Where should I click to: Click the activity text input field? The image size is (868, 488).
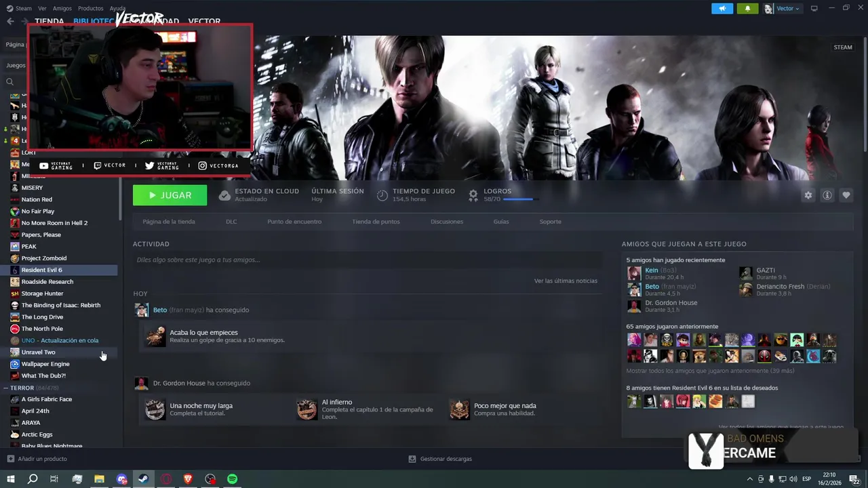[x=368, y=260]
